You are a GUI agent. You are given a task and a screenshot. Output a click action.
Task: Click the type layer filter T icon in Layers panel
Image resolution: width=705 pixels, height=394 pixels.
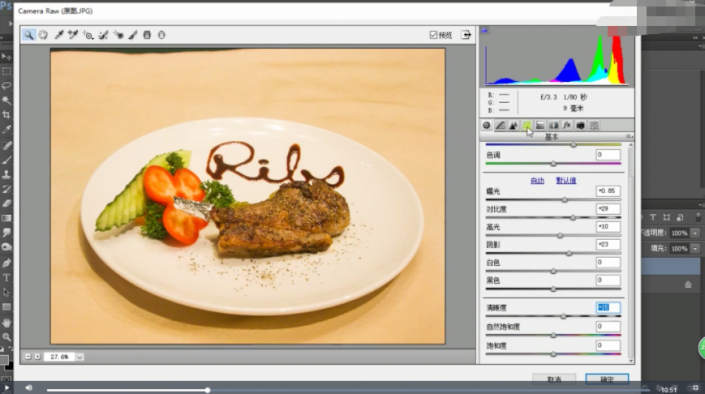pyautogui.click(x=653, y=217)
